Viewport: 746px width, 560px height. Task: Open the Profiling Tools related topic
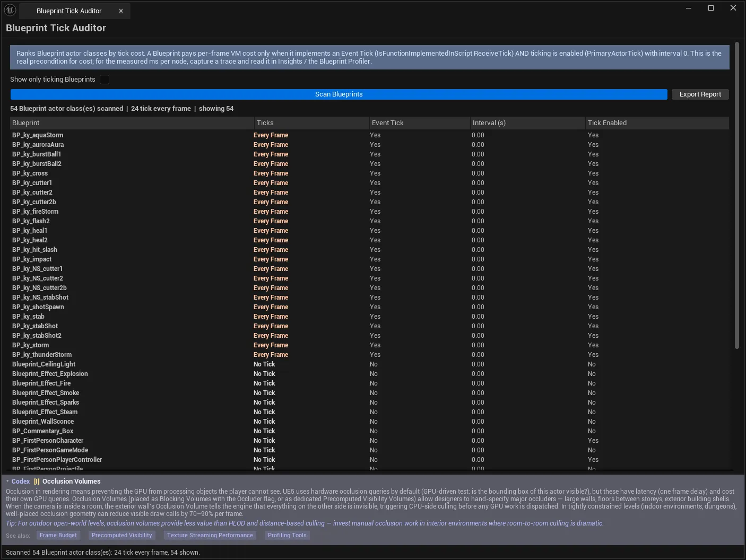(x=287, y=536)
